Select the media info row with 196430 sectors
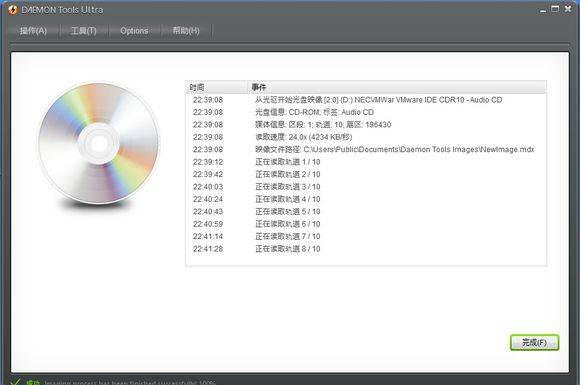This screenshot has height=385, width=580. coord(366,125)
